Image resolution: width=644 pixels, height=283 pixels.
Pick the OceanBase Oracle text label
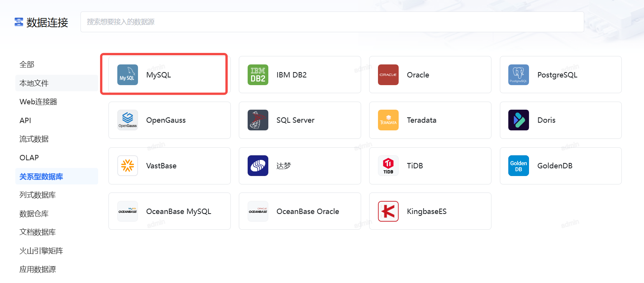[x=308, y=211]
